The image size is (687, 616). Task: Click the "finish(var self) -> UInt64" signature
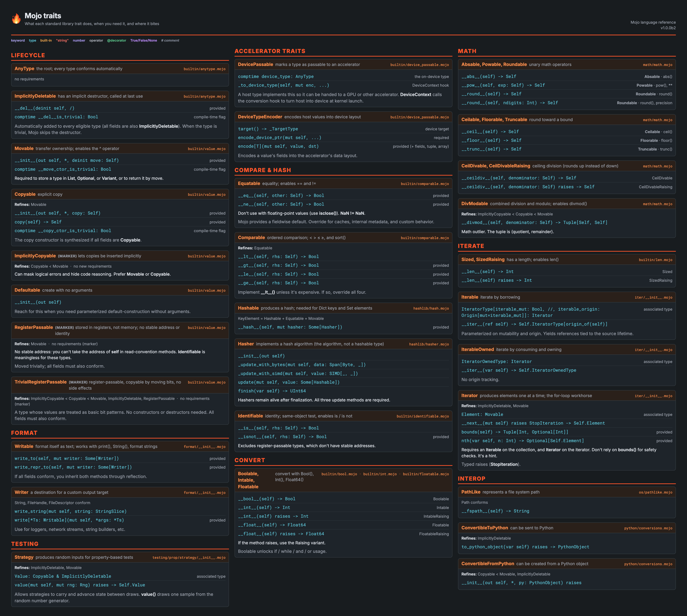[272, 391]
